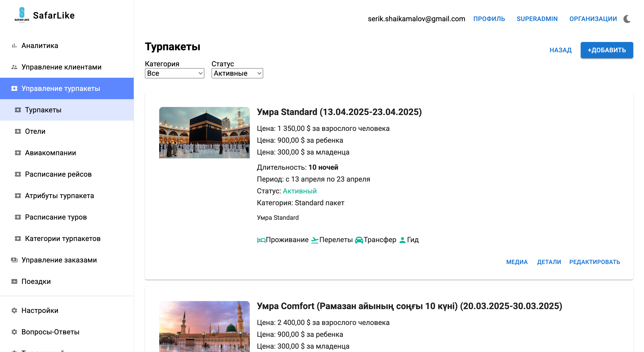The height and width of the screenshot is (352, 644).
Task: Open Вопросы-Ответы menu item
Action: [67, 332]
